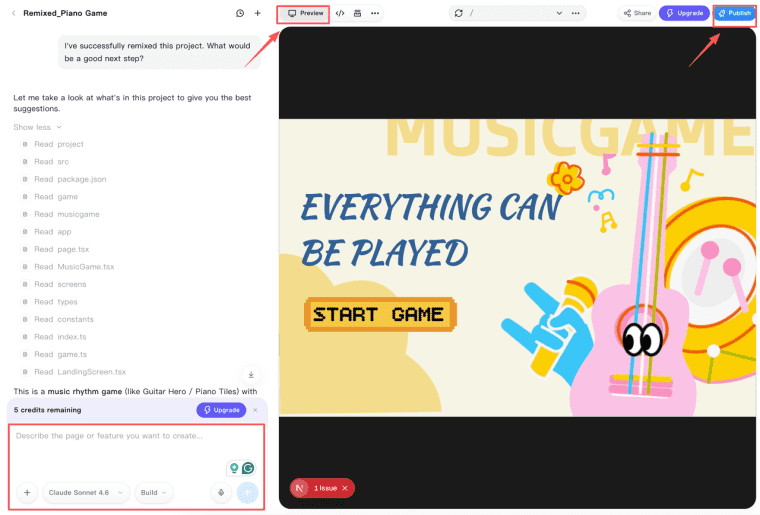Start a new chat with plus icon
Image resolution: width=760 pixels, height=515 pixels.
(x=257, y=13)
